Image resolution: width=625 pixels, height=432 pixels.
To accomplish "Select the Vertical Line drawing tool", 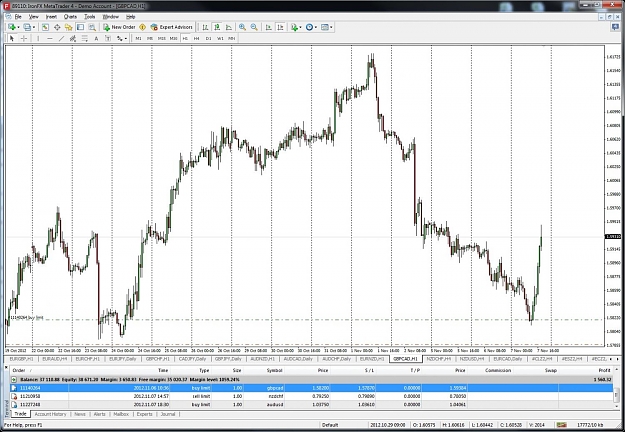I will coord(38,38).
